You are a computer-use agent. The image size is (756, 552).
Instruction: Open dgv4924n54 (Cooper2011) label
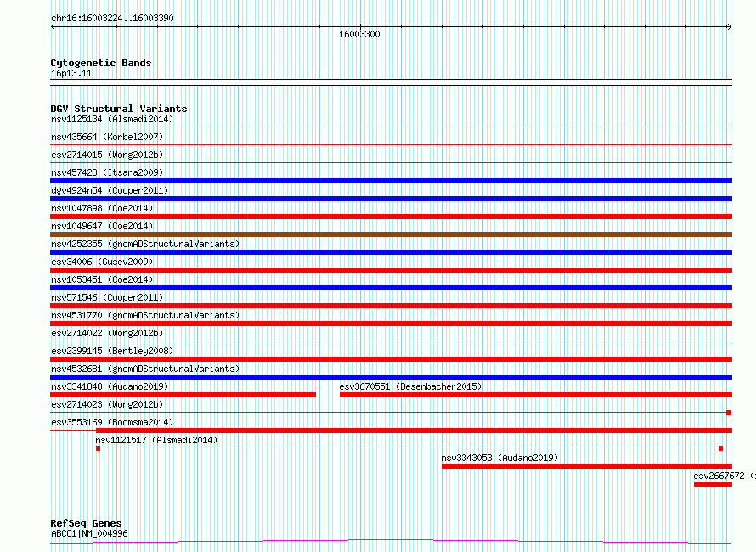[x=110, y=190]
